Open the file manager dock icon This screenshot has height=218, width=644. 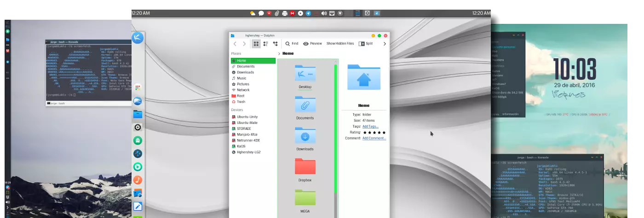[x=138, y=114]
